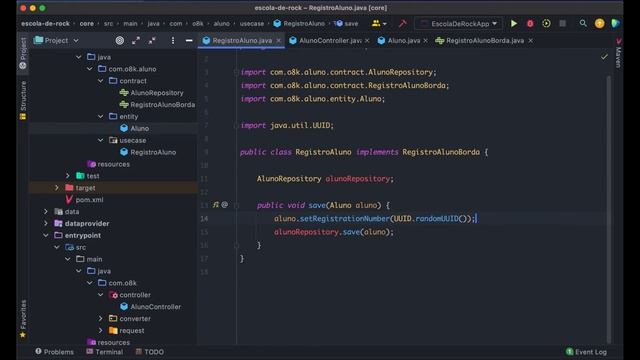Build project with the hammer icon
The image size is (640, 360).
402,24
